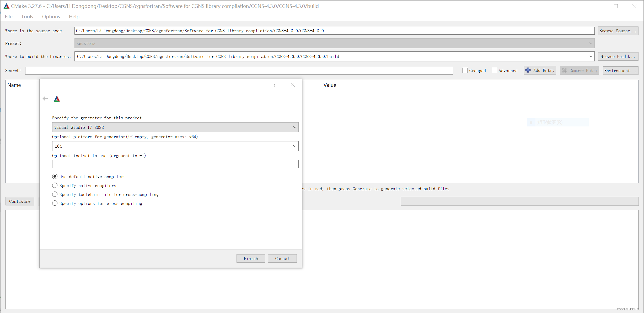Click the Add Entry button label
Screen dimensions: 644x313
[544, 70]
